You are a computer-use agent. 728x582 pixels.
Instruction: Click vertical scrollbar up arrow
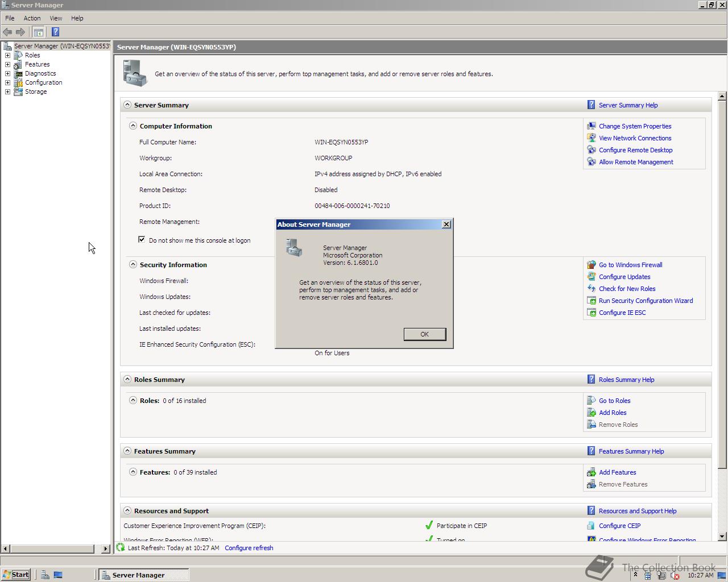click(x=722, y=95)
